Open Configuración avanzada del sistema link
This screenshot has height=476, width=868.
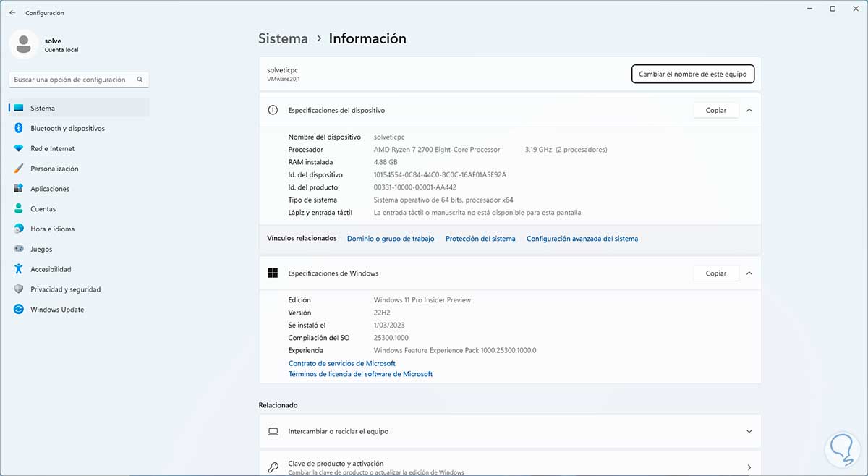click(582, 239)
